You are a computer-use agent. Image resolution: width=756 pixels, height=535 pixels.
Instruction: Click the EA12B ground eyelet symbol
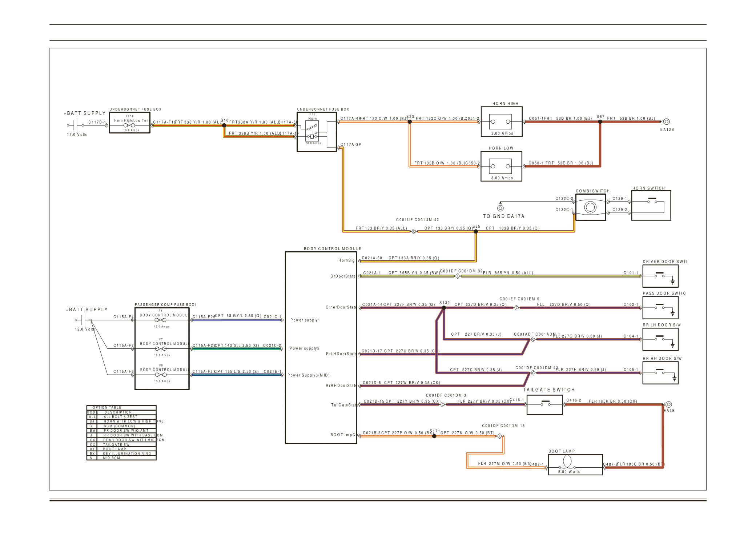[x=666, y=122]
